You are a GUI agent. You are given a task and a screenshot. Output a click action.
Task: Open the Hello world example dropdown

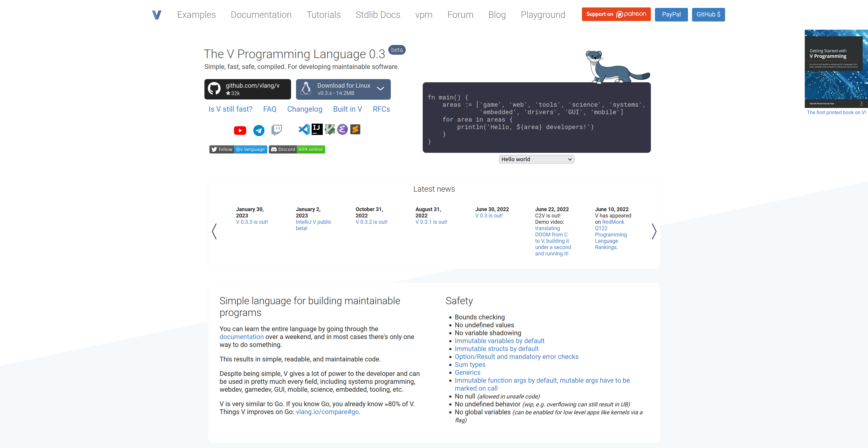tap(536, 159)
